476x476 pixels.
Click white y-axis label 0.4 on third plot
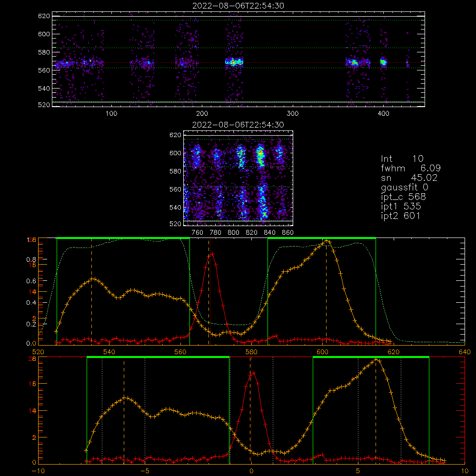click(x=31, y=303)
